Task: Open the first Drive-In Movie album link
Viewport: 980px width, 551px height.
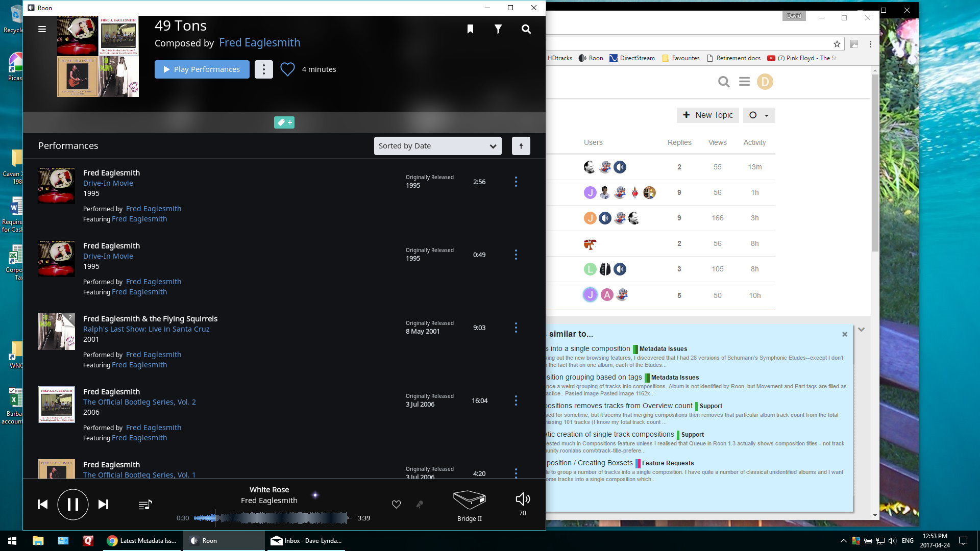Action: pos(108,183)
